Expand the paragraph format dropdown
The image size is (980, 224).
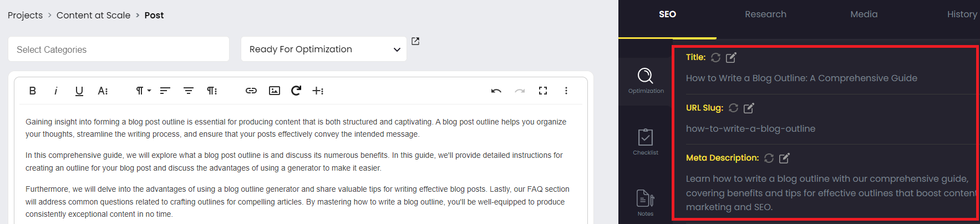pos(143,91)
